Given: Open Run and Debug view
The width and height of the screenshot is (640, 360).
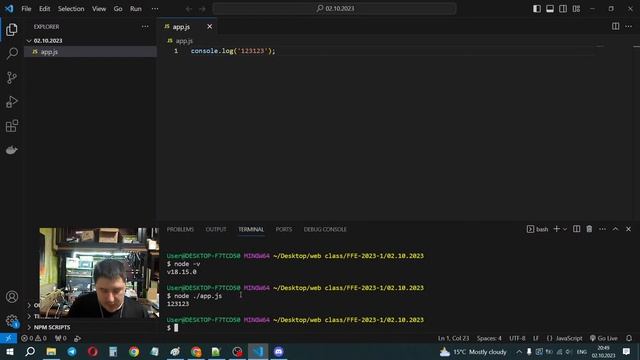Looking at the screenshot, I should click(x=12, y=102).
